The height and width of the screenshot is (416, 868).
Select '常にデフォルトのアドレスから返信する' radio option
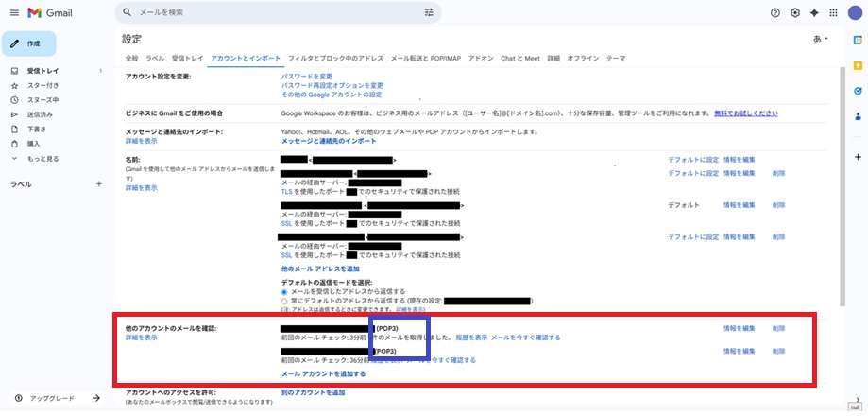(285, 301)
